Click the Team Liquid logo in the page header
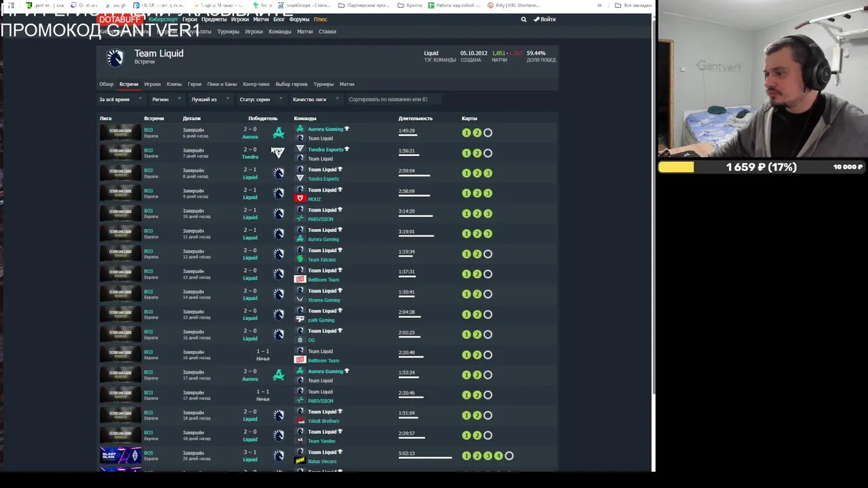 tap(115, 58)
